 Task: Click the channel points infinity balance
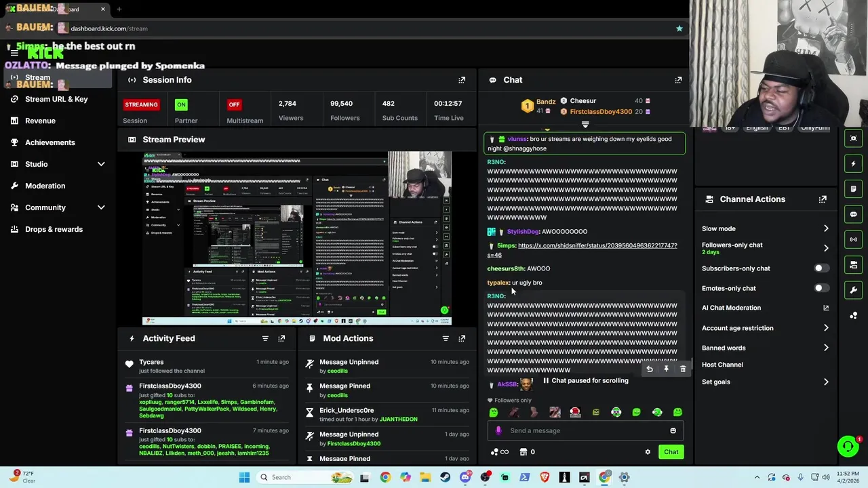tap(500, 452)
